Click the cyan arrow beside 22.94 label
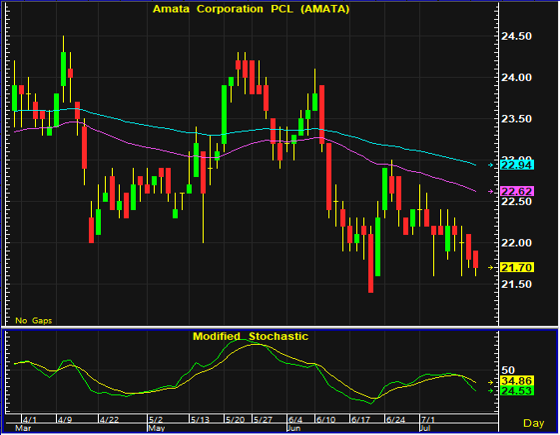 tap(491, 165)
